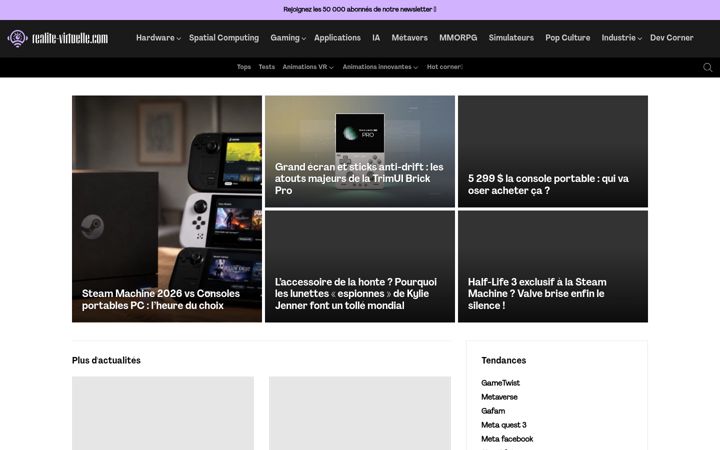Open the 5 299 $ console portable article
Screen dimensions: 720x450
tap(553, 152)
